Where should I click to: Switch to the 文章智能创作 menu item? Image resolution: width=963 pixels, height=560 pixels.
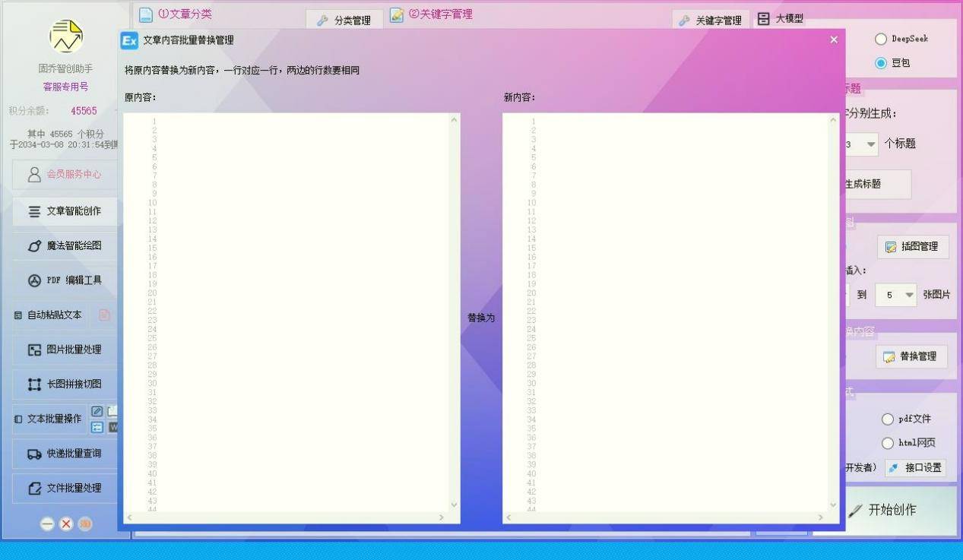point(65,211)
